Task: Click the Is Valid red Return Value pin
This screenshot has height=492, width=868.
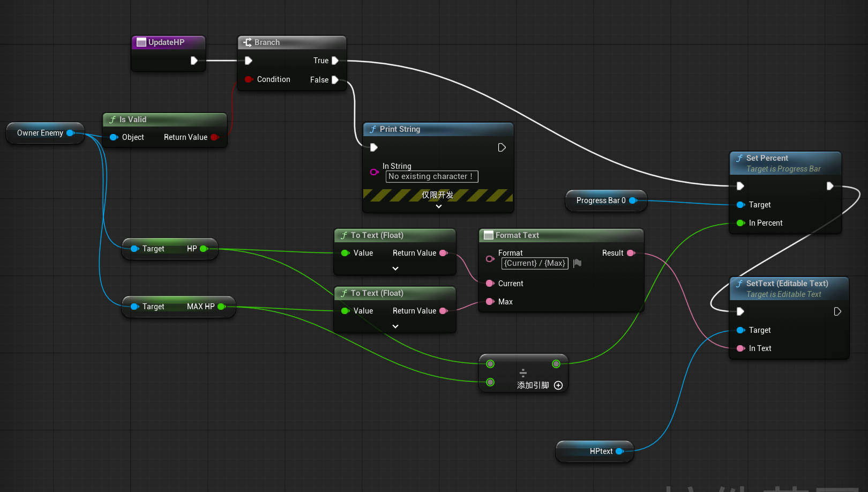Action: point(214,137)
